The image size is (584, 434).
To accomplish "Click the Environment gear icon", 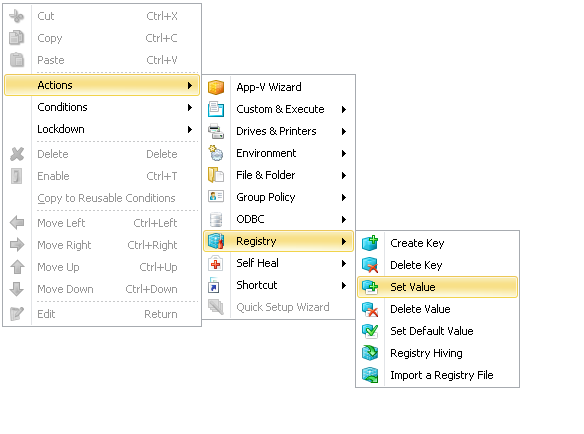I will coord(216,153).
